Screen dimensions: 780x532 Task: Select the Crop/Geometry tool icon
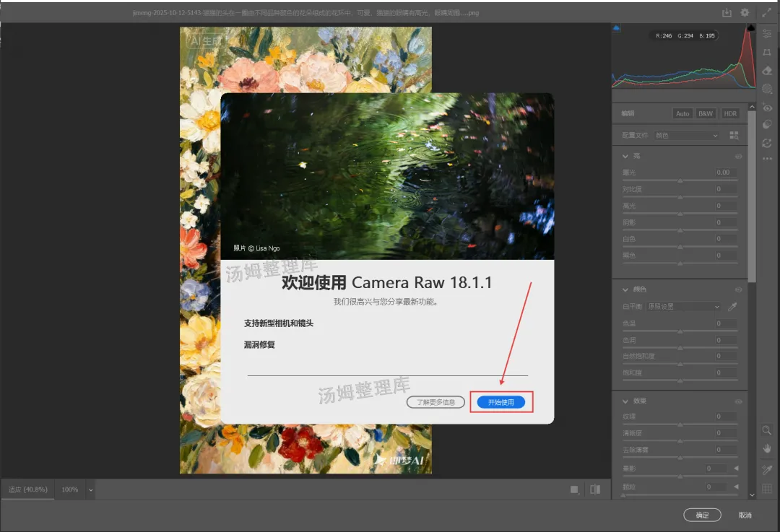(767, 52)
